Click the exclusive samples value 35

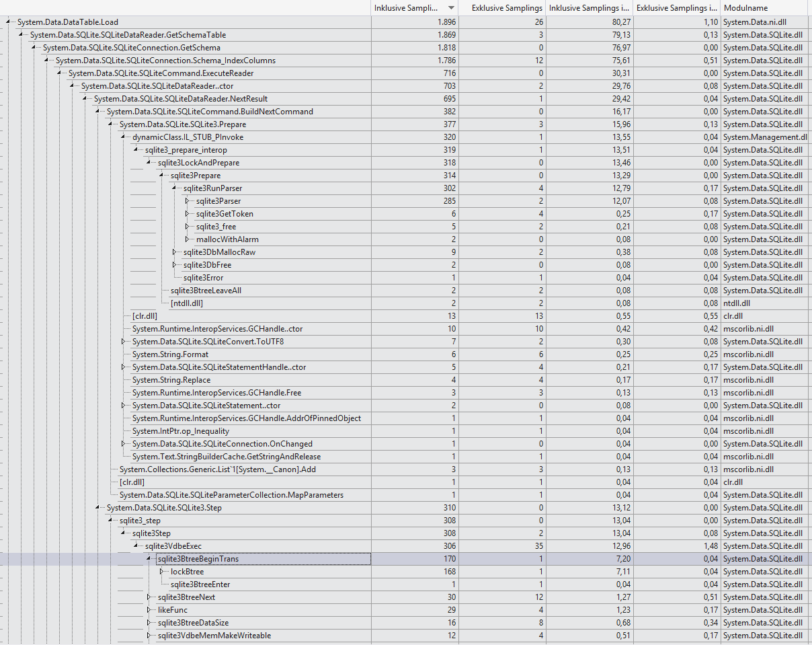pyautogui.click(x=538, y=546)
